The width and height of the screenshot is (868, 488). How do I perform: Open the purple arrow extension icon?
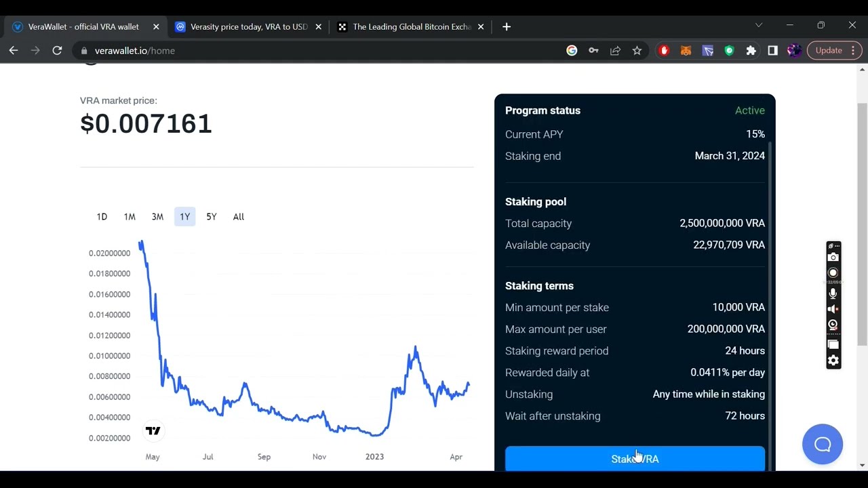coord(707,50)
